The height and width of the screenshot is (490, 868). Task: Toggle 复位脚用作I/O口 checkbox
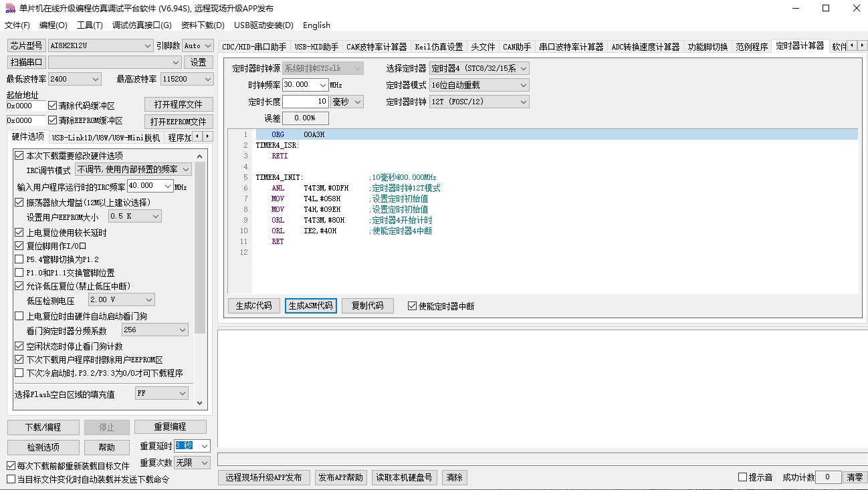click(19, 246)
